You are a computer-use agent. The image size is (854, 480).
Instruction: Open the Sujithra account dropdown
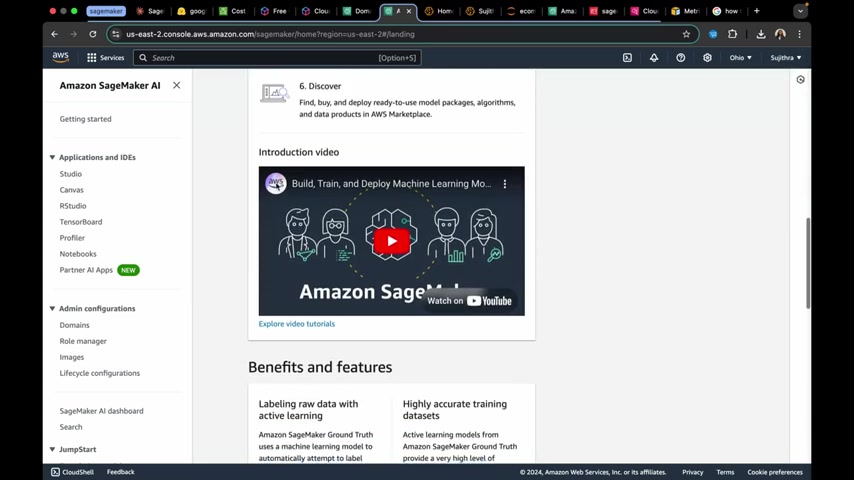tap(785, 57)
